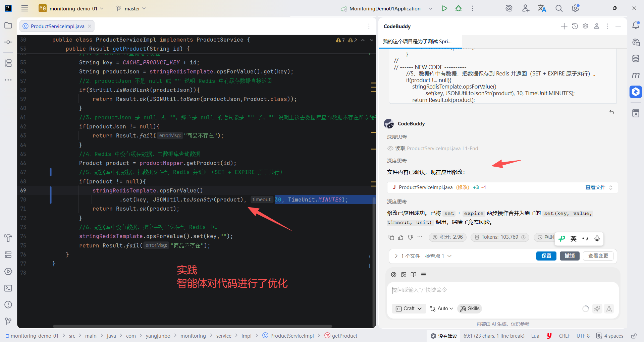The image size is (644, 342).
Task: Click 保留 to keep changes
Action: point(546,256)
